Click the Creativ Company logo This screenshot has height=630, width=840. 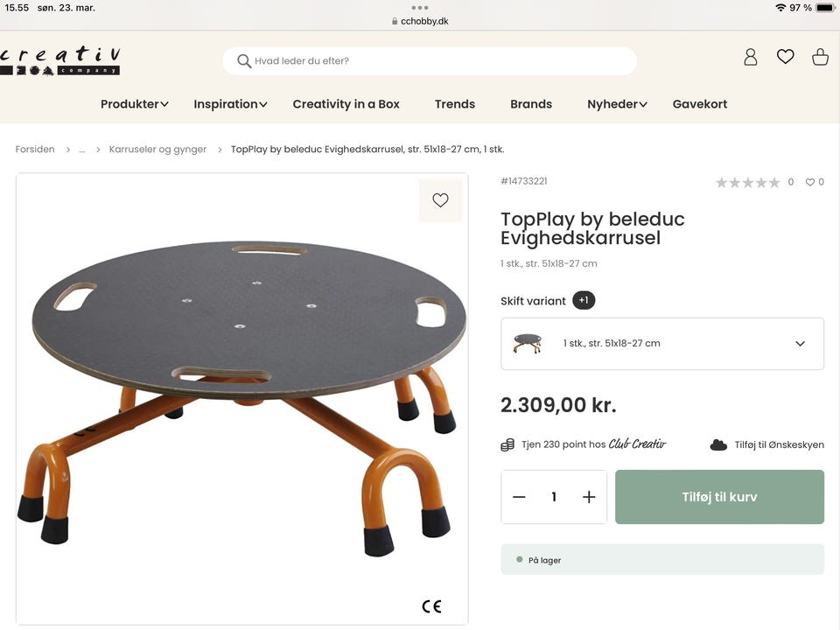click(59, 59)
